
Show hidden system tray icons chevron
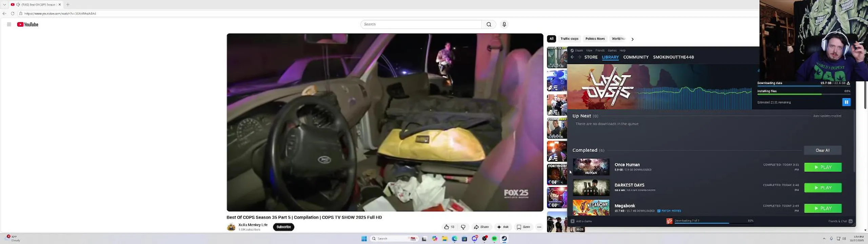tap(824, 239)
